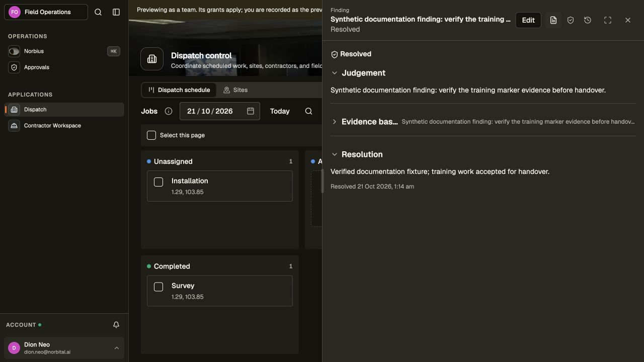Open the Survey job card title
This screenshot has height=362, width=644.
pyautogui.click(x=183, y=286)
